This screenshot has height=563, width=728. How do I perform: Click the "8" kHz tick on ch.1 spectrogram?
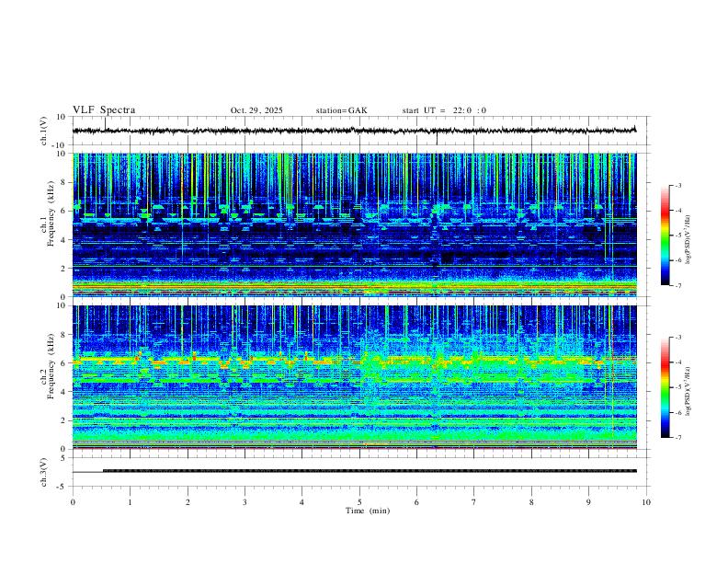coord(64,182)
